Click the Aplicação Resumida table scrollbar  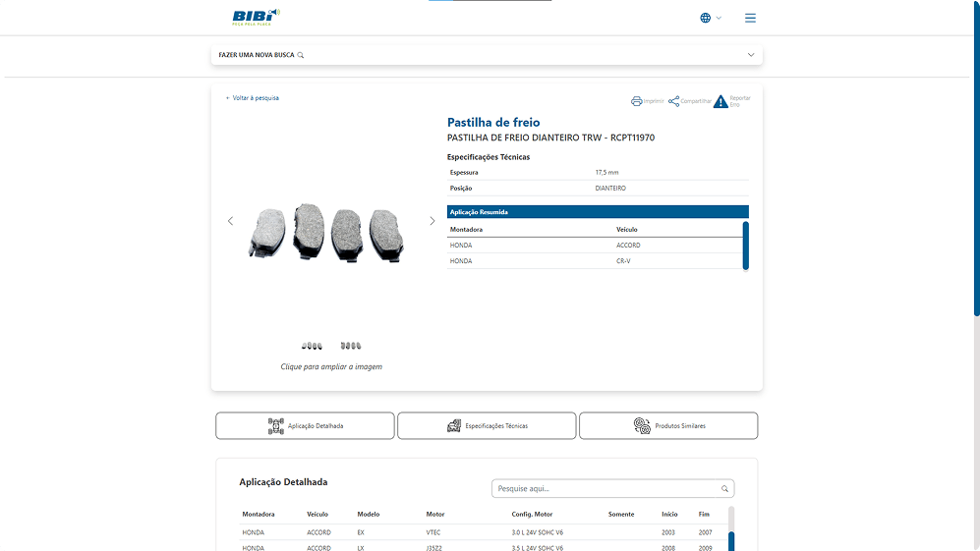(x=745, y=246)
